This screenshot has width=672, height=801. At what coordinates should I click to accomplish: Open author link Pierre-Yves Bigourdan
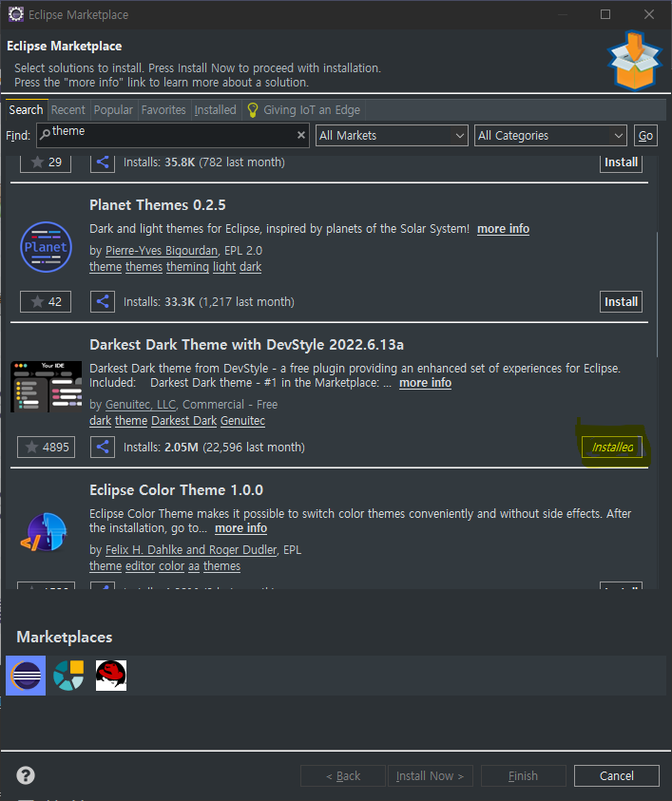tap(162, 250)
